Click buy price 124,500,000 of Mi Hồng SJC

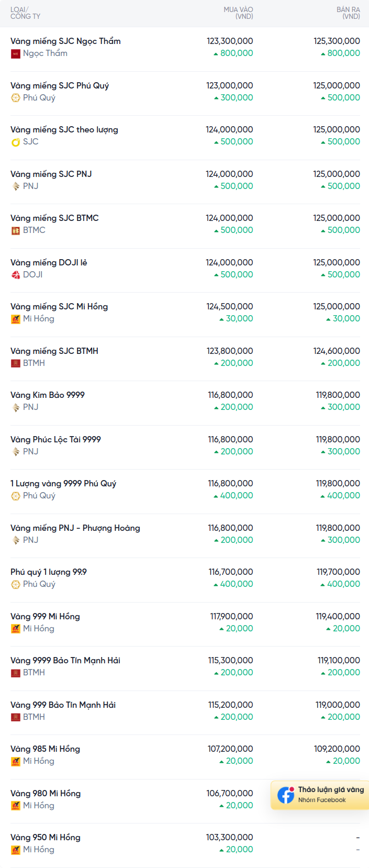tap(230, 307)
